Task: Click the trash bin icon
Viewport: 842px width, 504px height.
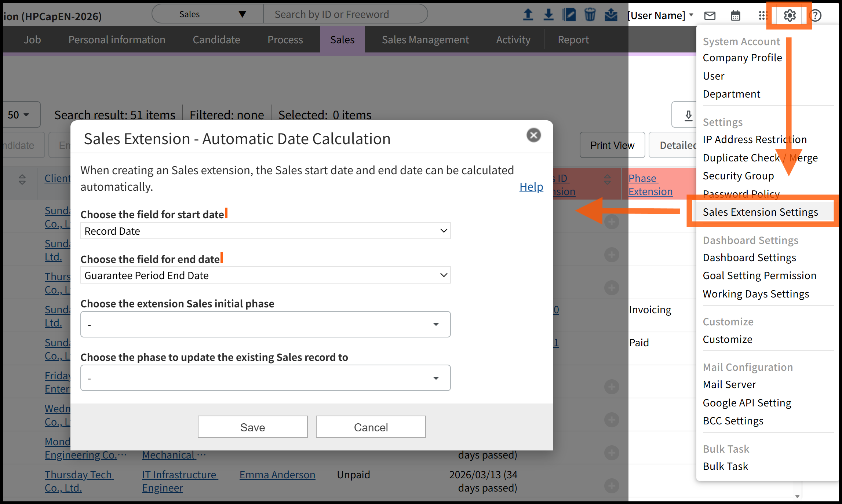Action: coord(590,15)
